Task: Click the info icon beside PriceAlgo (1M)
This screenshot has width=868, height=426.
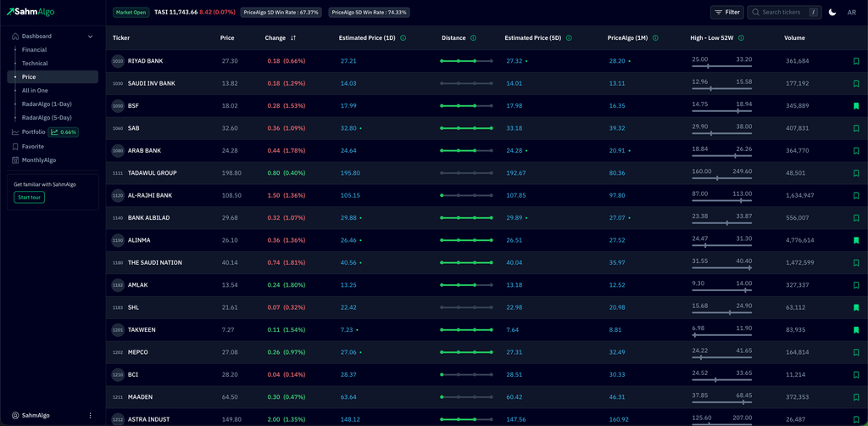Action: (x=656, y=38)
